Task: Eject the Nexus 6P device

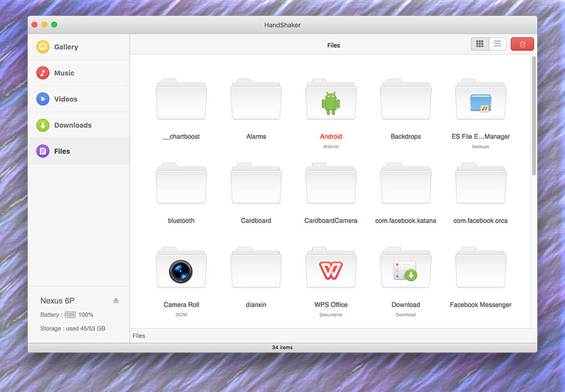Action: 116,300
